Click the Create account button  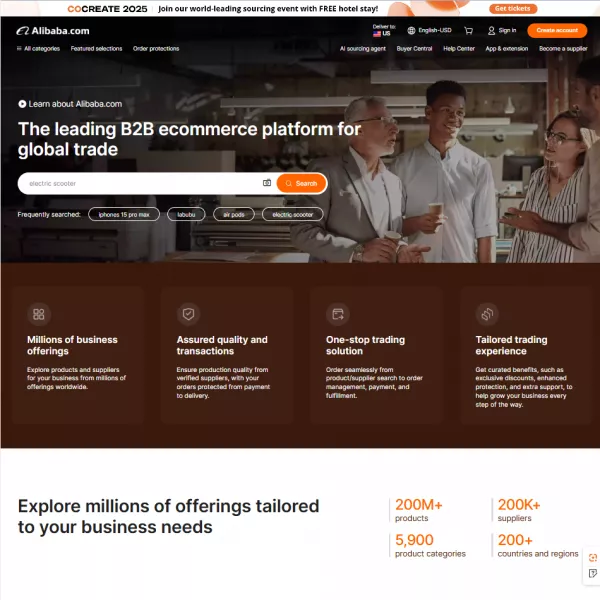[x=557, y=30]
